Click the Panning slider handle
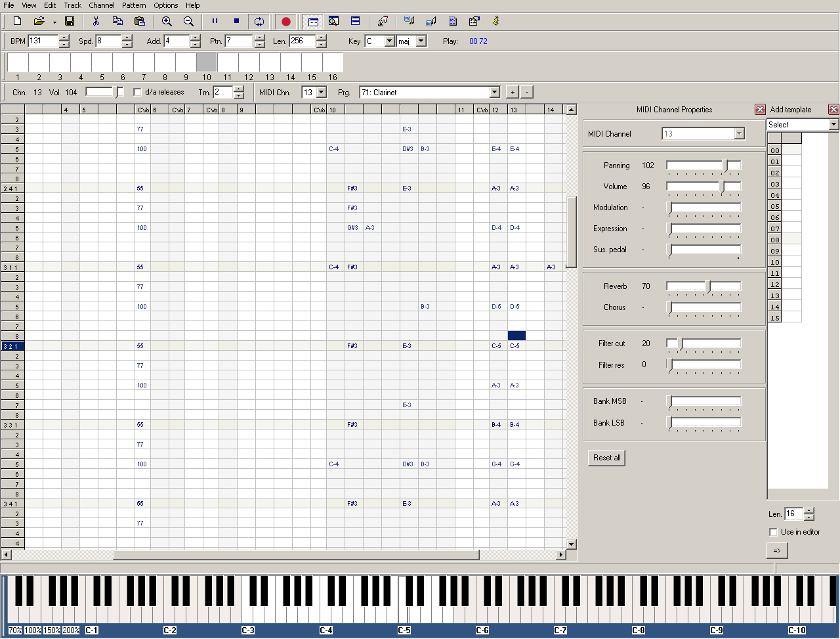This screenshot has width=840, height=639. pos(725,166)
